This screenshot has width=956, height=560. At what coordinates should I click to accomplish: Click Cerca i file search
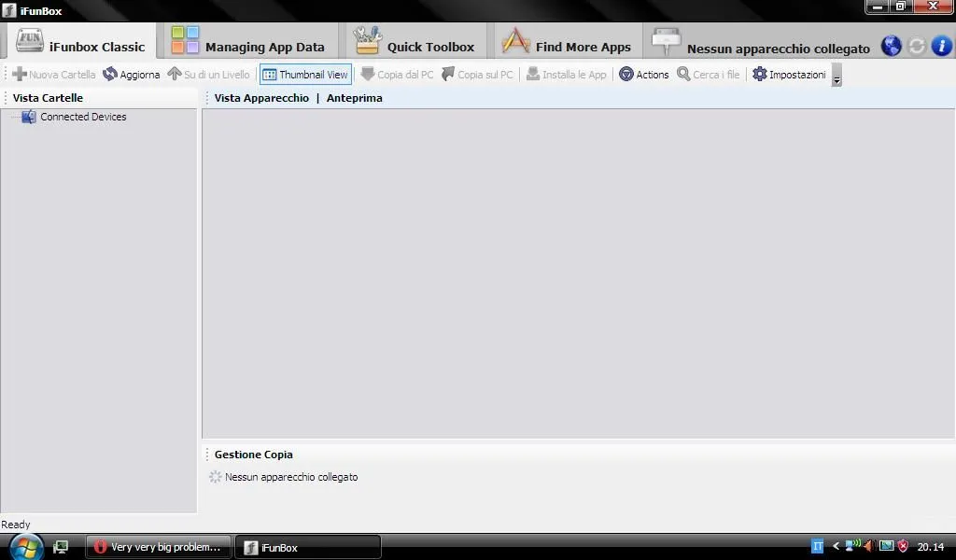pyautogui.click(x=708, y=75)
